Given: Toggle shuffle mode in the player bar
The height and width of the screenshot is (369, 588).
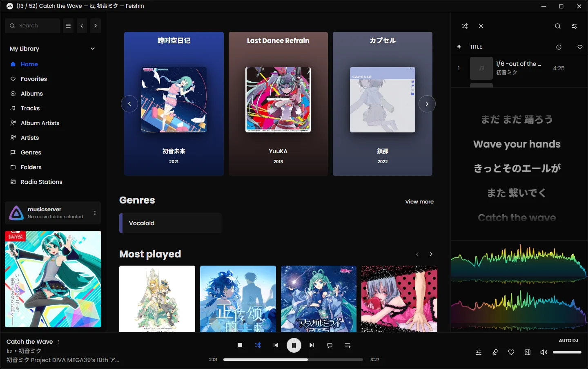Looking at the screenshot, I should 258,345.
